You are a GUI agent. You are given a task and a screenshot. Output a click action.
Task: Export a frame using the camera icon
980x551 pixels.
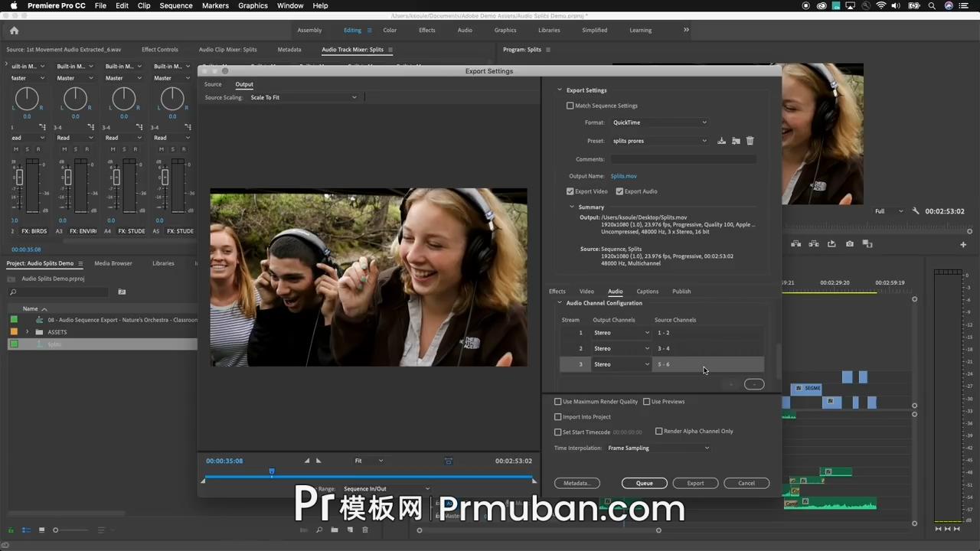[x=849, y=243]
